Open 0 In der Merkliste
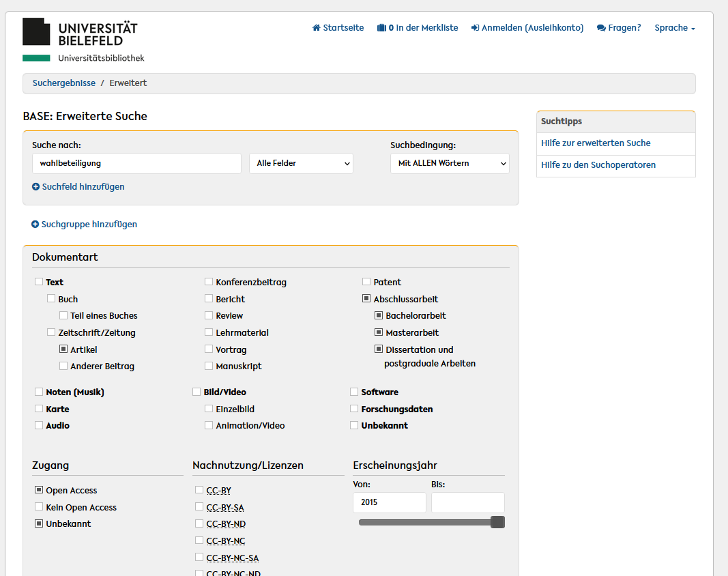 pos(423,28)
